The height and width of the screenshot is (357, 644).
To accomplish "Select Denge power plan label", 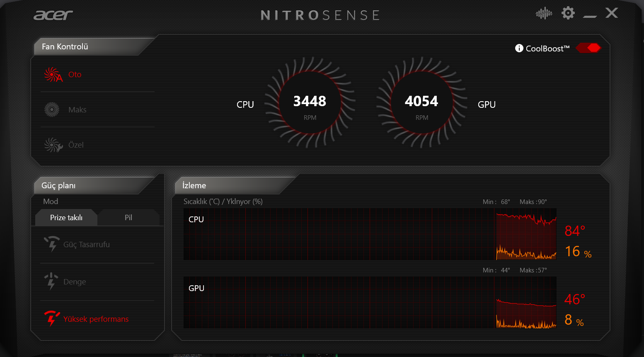I will [75, 282].
